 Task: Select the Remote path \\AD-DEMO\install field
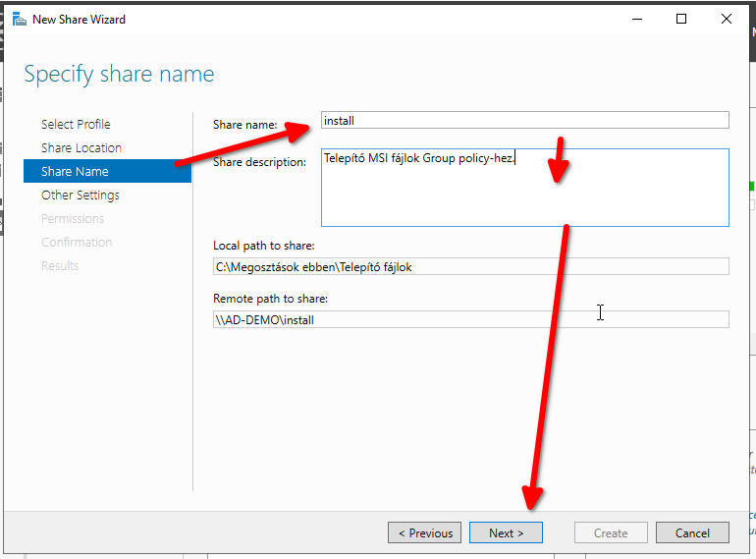[x=470, y=319]
